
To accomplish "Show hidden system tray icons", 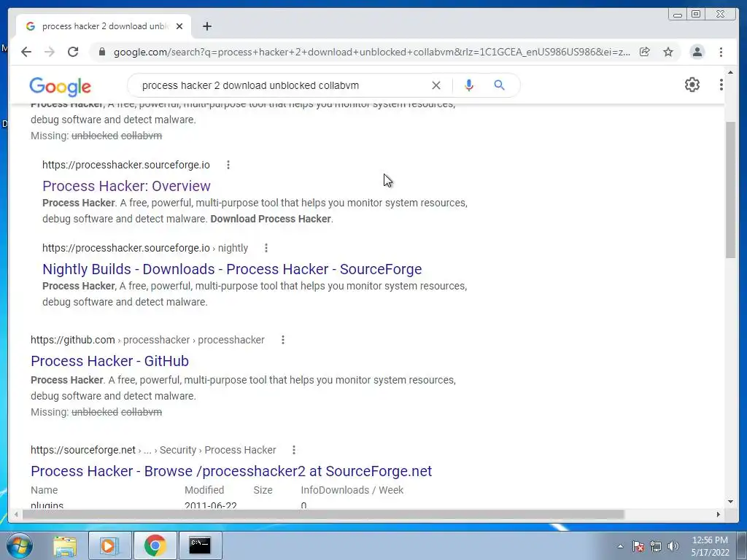I will coord(620,546).
